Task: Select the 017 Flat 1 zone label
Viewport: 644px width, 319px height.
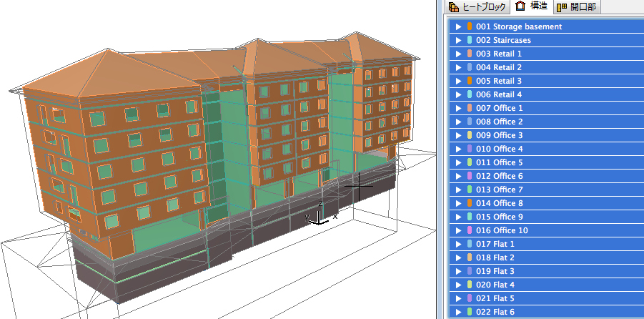Action: pos(495,244)
